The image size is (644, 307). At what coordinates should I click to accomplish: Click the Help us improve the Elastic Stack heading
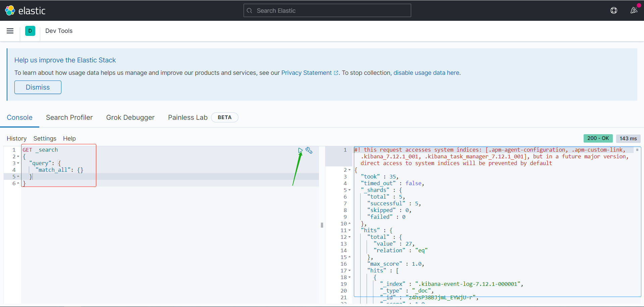pyautogui.click(x=65, y=60)
